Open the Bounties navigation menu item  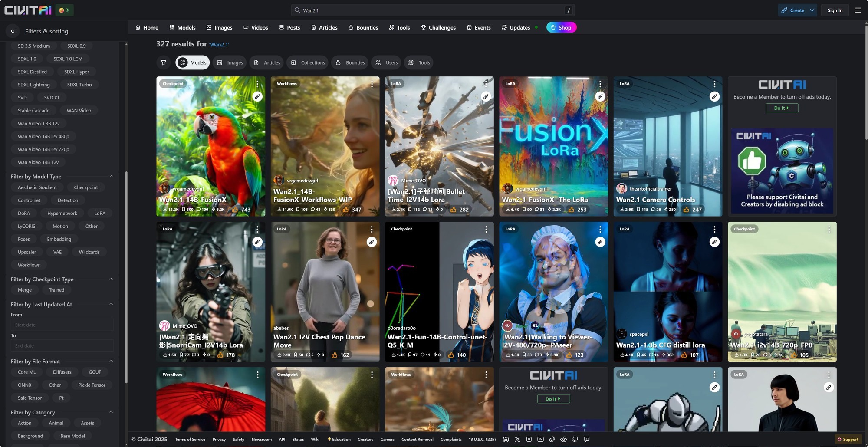pyautogui.click(x=363, y=27)
